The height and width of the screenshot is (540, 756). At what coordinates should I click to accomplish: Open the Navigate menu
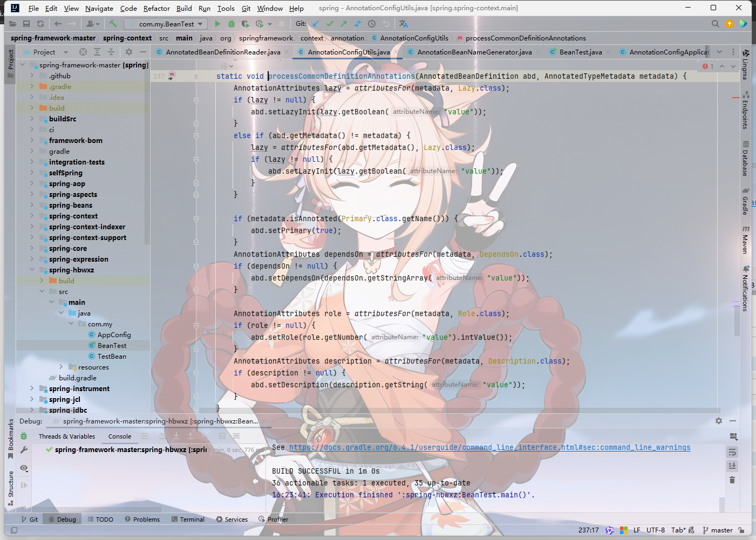pyautogui.click(x=99, y=8)
